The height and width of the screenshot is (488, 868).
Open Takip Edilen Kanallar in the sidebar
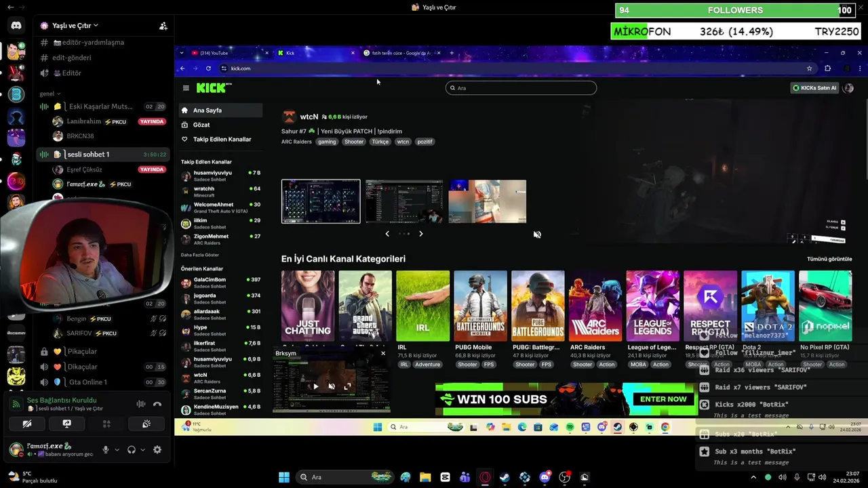(x=221, y=139)
